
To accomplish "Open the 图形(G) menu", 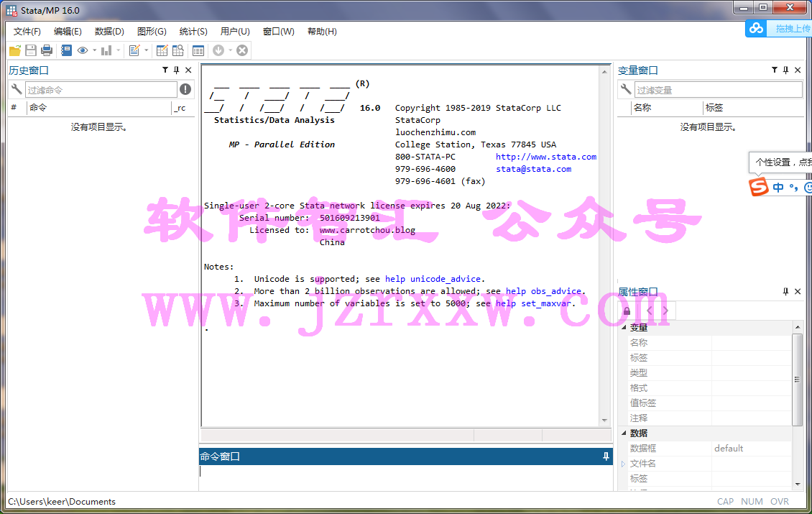I will [152, 32].
